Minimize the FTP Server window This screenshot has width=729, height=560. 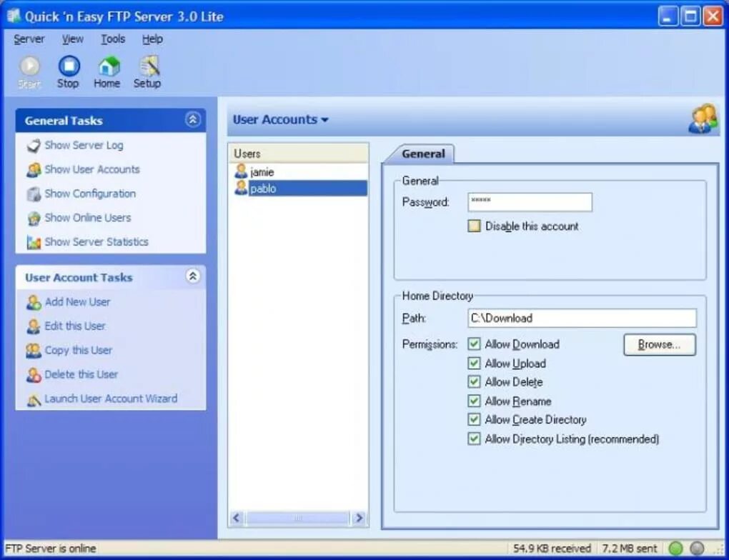(668, 16)
